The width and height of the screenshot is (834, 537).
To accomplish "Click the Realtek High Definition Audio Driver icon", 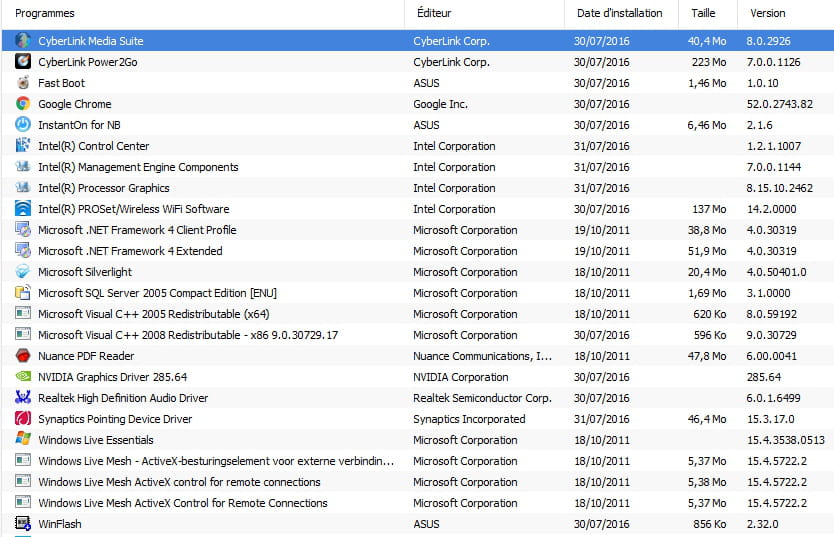I will click(22, 398).
